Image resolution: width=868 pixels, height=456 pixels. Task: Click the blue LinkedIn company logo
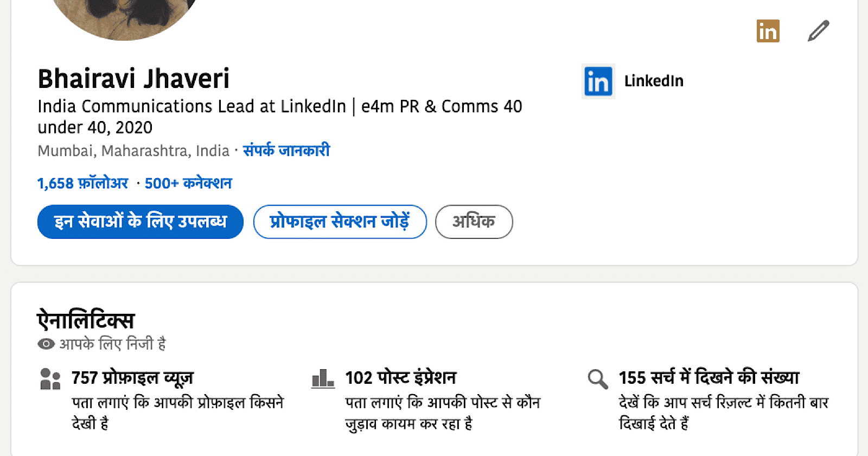coord(598,81)
